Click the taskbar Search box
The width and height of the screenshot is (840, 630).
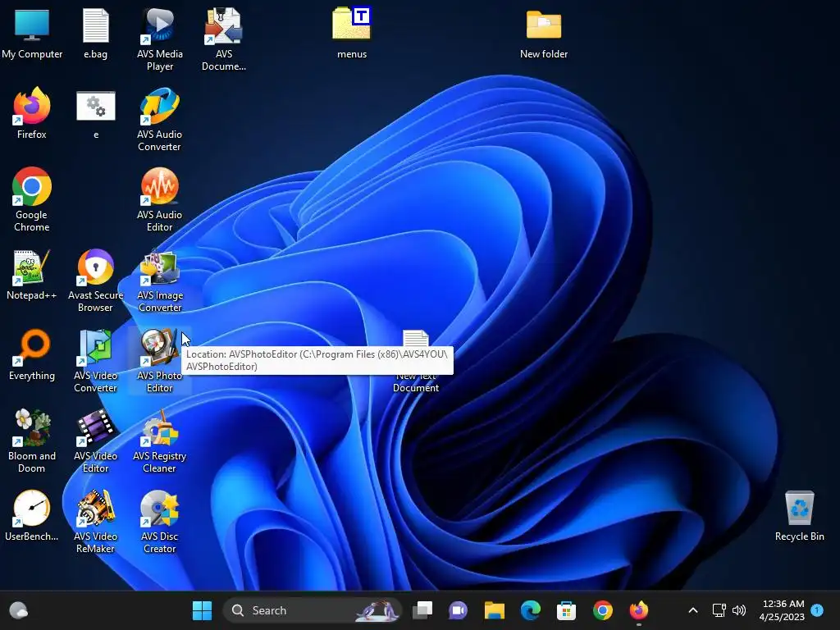coord(313,610)
